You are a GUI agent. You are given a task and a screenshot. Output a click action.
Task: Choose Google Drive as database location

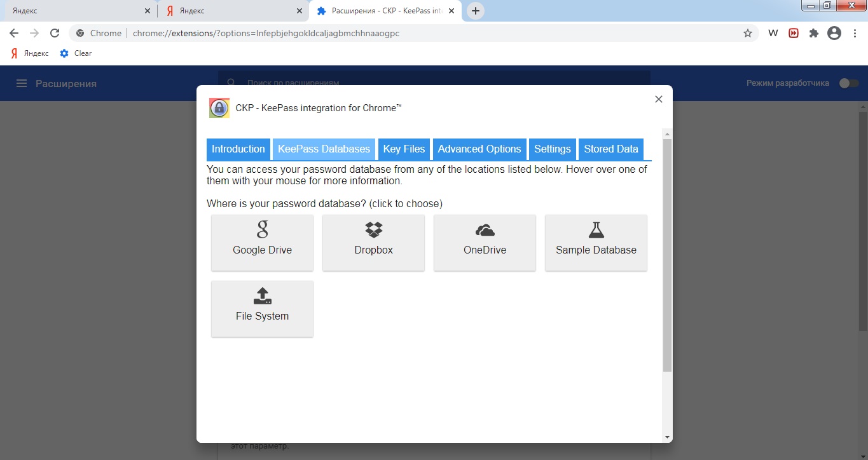pos(262,242)
